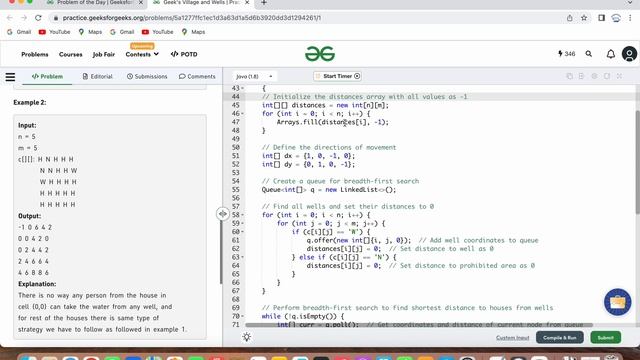Close the Problem of the Day tab
Screen dimensions: 640x360
pyautogui.click(x=141, y=3)
